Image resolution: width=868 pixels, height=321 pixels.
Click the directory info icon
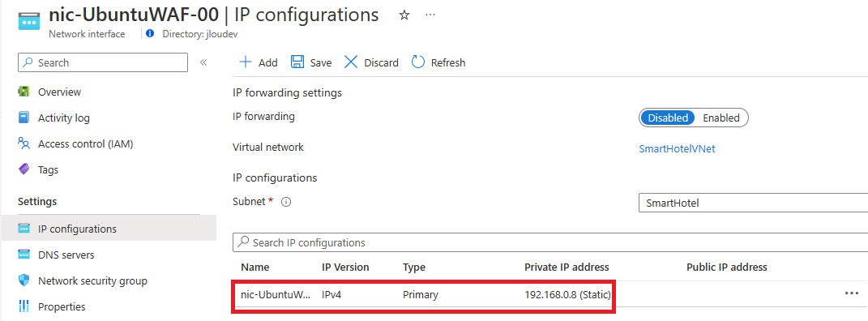(x=150, y=34)
